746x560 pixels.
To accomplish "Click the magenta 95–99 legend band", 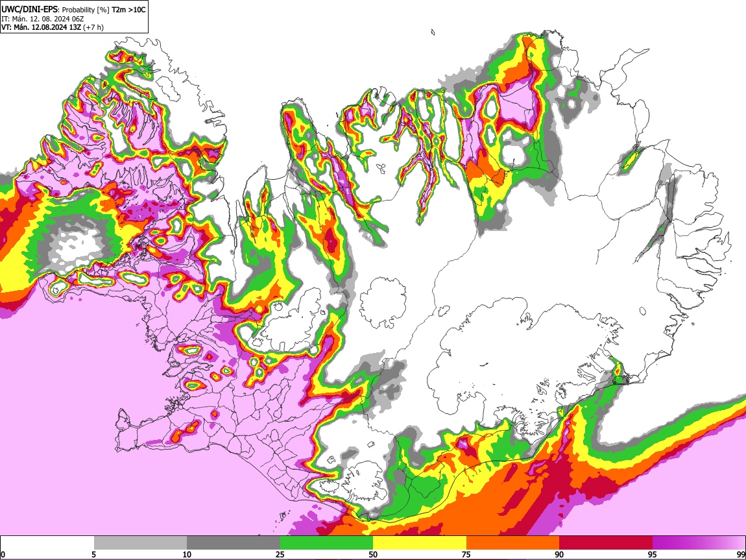I will point(699,542).
